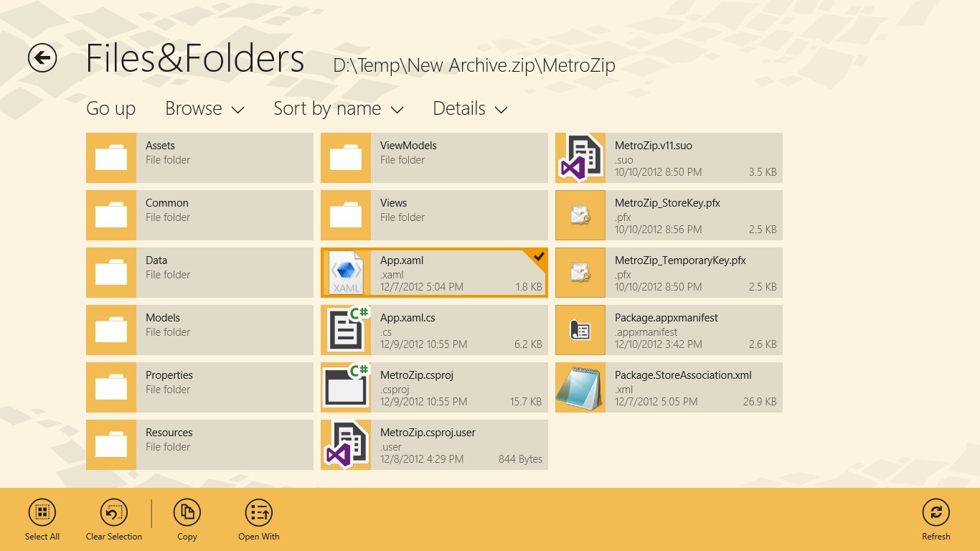Uncheck the App.xaml selection checkmark

[539, 256]
